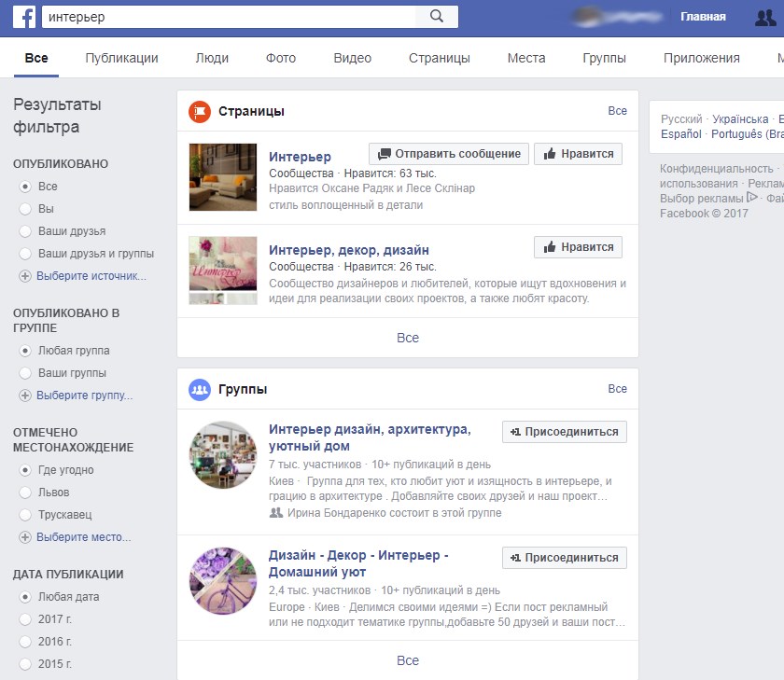Open Интерьер, декор, дизайн page thumbnail
This screenshot has width=784, height=680.
click(x=223, y=271)
